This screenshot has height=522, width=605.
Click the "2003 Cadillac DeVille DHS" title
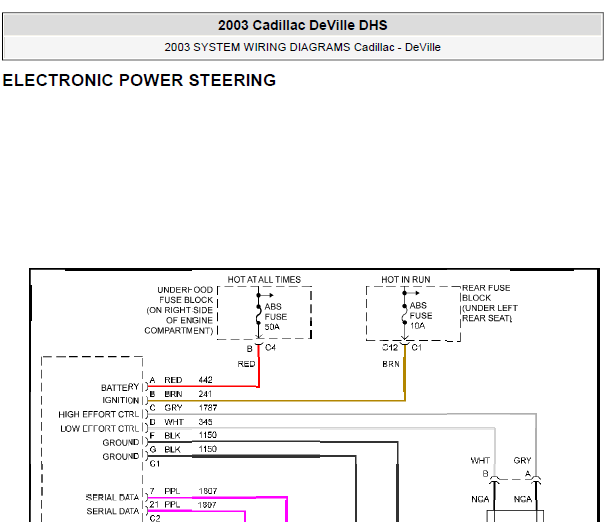coord(302,25)
